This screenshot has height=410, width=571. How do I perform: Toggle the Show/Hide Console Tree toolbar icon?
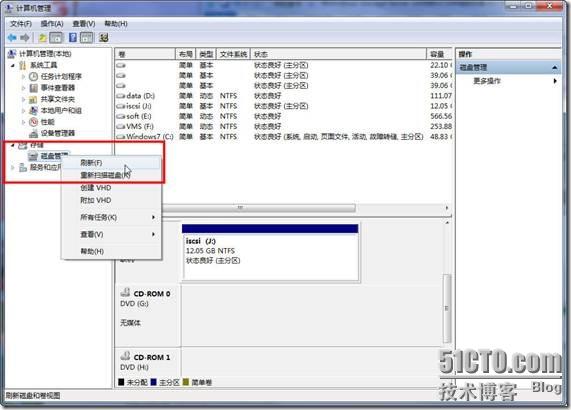56,38
